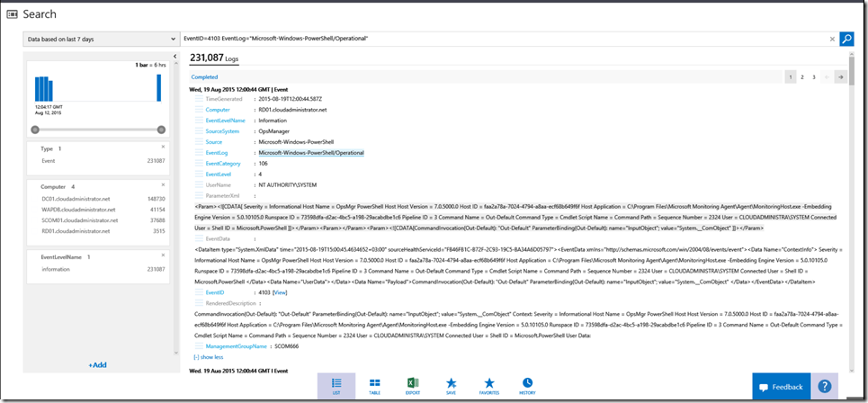Switch to Table view

(x=374, y=386)
